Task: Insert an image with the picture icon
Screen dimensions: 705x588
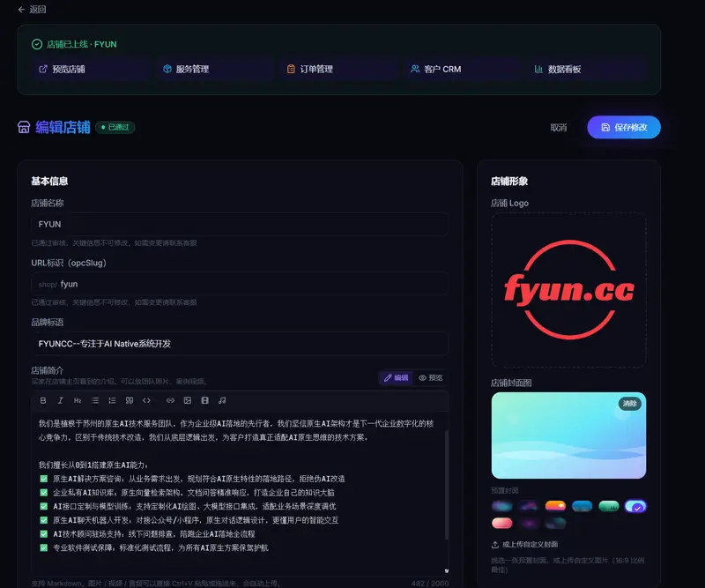Action: 188,400
